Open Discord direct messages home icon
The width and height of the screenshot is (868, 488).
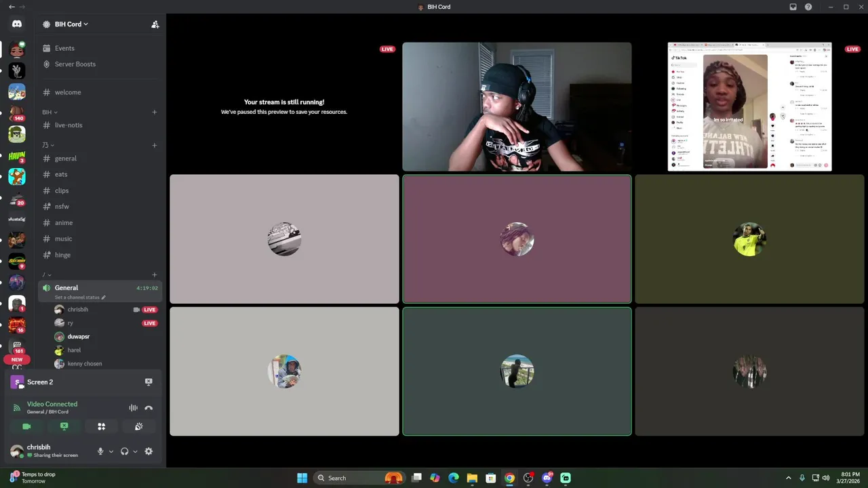[x=17, y=24]
